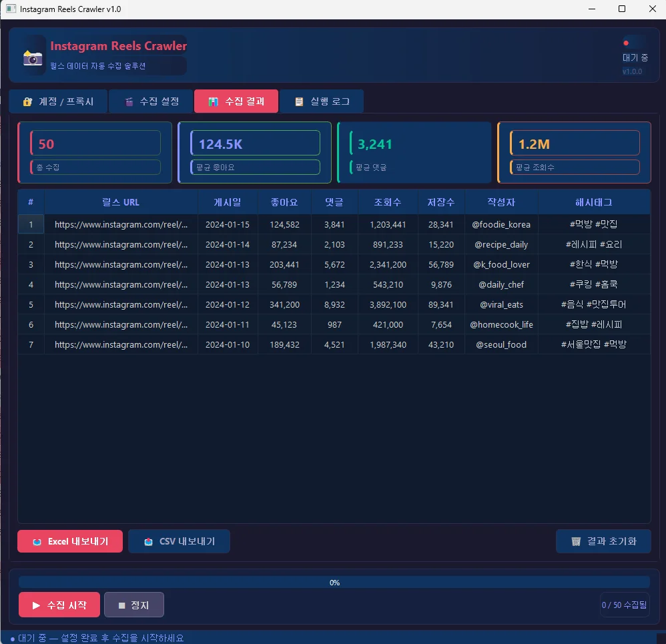Select author cell @homecook_life
The height and width of the screenshot is (644, 666).
pyautogui.click(x=502, y=324)
